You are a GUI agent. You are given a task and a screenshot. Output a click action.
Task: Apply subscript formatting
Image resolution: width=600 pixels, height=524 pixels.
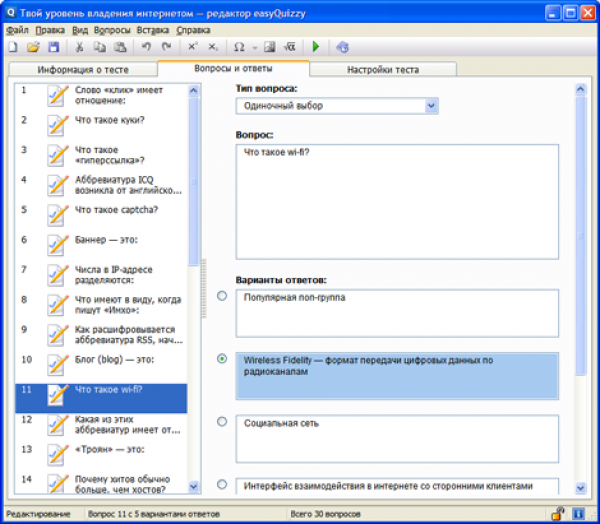(213, 47)
